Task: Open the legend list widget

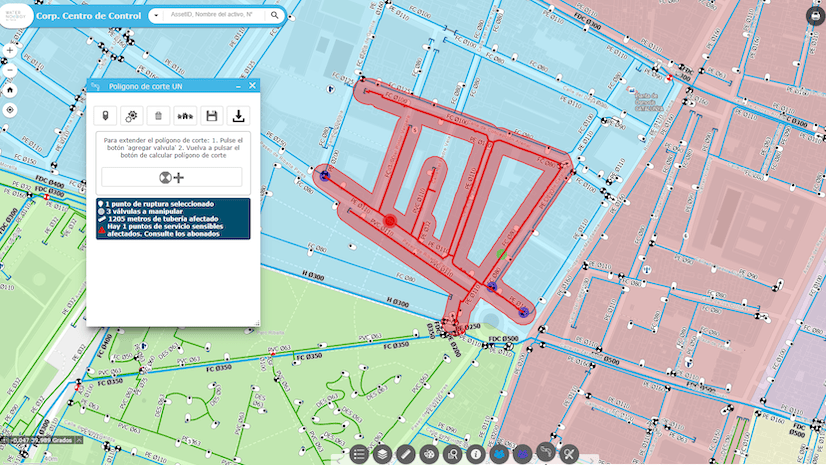Action: 359,454
